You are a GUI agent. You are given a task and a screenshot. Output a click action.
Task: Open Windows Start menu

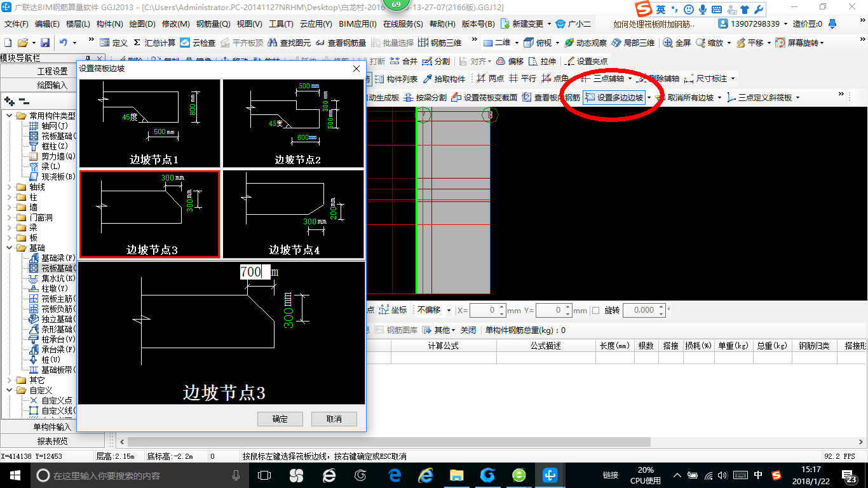tap(14, 475)
